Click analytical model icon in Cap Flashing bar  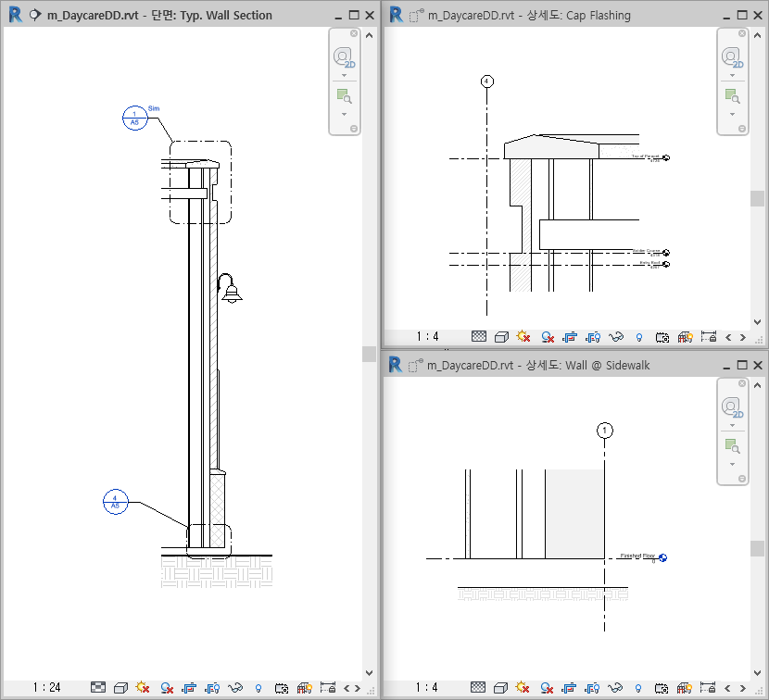pyautogui.click(x=685, y=337)
